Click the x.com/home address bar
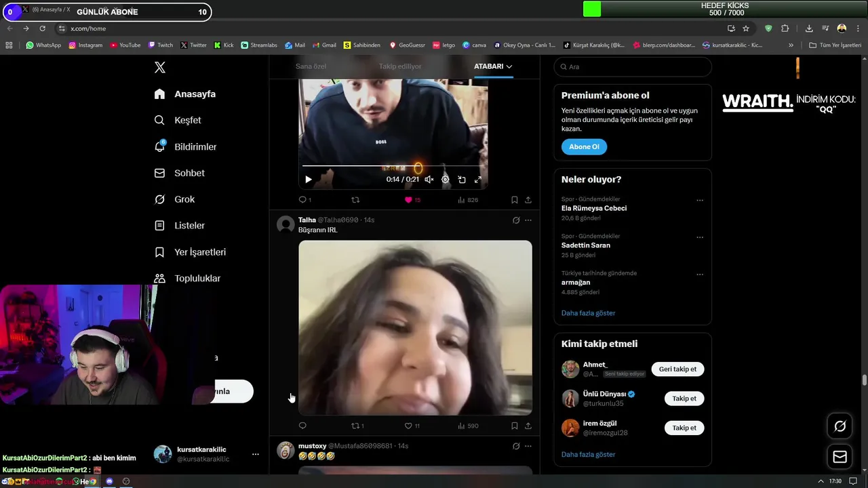This screenshot has height=488, width=868. 390,28
